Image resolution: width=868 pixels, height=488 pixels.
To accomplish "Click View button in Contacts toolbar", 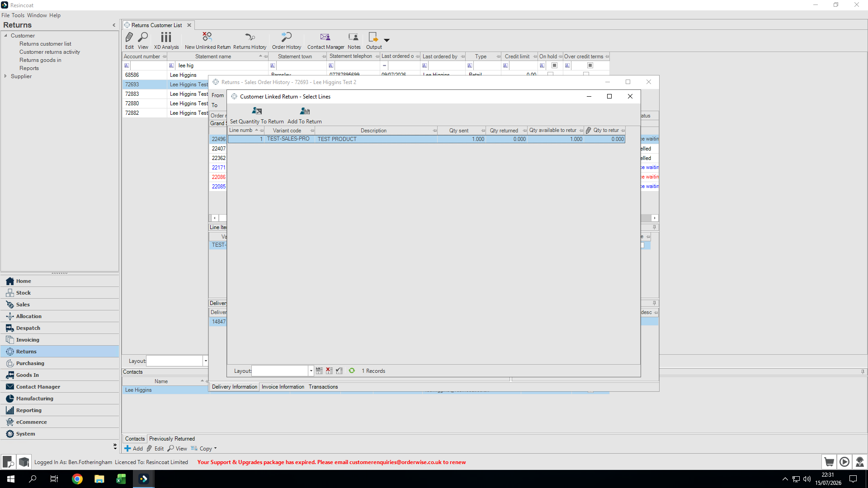I will (x=177, y=449).
